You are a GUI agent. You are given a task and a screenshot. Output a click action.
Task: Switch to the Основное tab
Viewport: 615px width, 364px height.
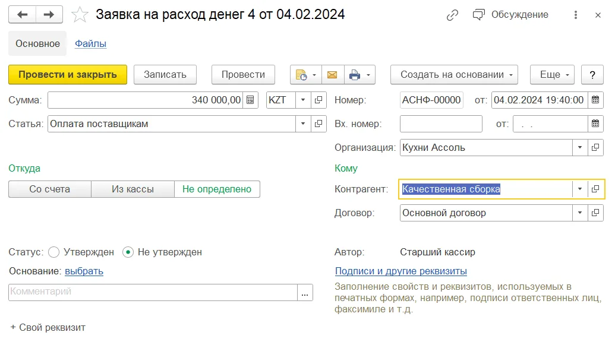[37, 43]
